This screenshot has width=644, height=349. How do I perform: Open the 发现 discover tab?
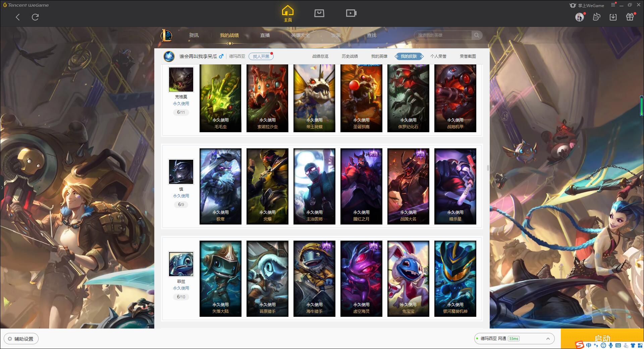coord(336,35)
